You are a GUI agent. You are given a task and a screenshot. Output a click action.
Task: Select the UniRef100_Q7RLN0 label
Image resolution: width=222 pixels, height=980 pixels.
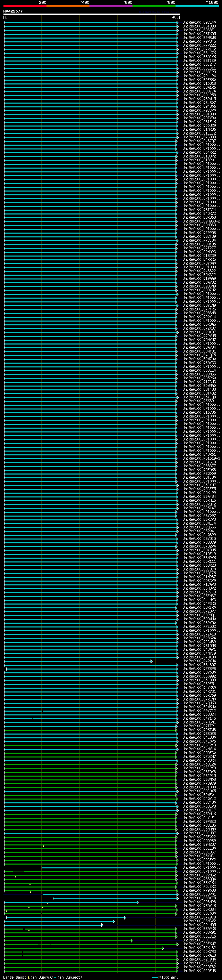(x=199, y=699)
